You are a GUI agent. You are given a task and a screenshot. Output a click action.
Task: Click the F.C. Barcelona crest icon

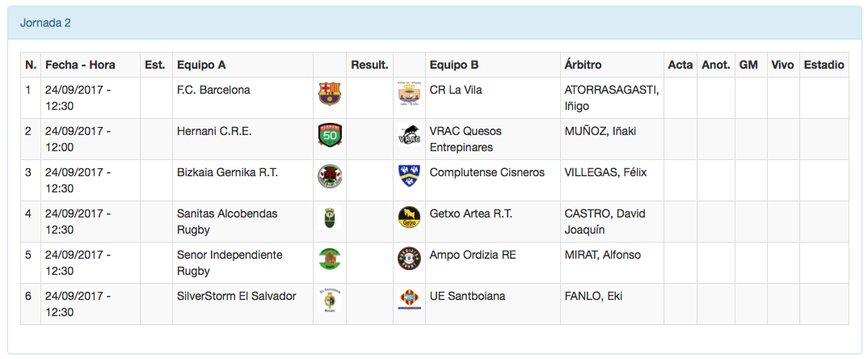tap(330, 94)
